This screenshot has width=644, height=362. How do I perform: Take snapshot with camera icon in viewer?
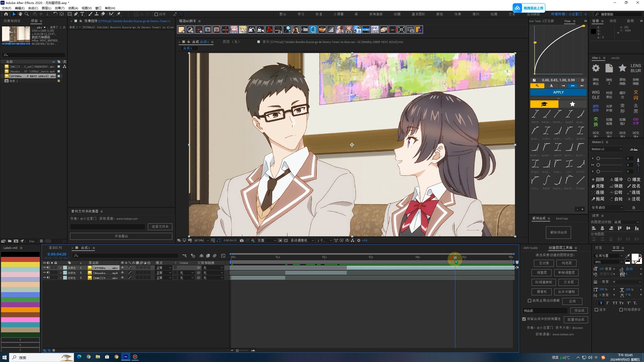click(x=242, y=240)
